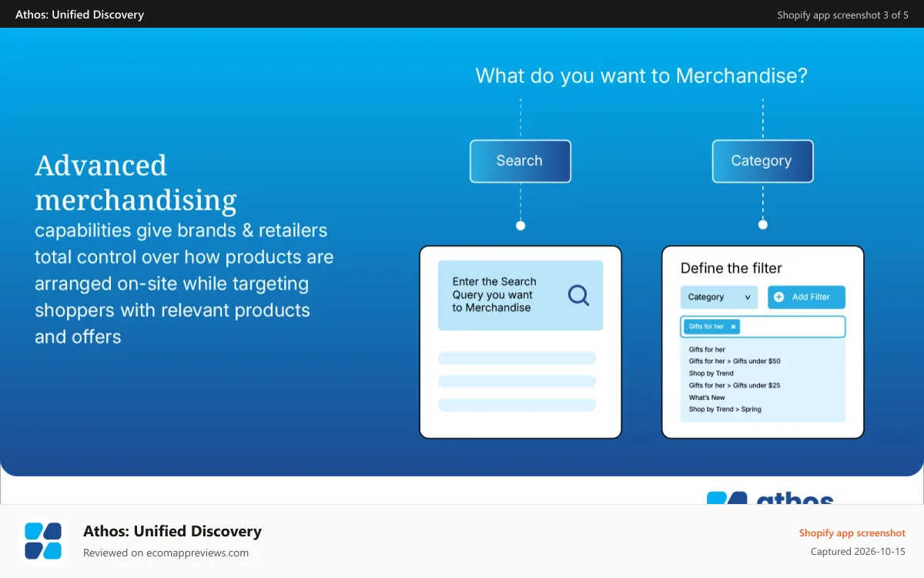This screenshot has width=924, height=578.
Task: Remove the 'Gifts for her' tag with x
Action: 733,327
